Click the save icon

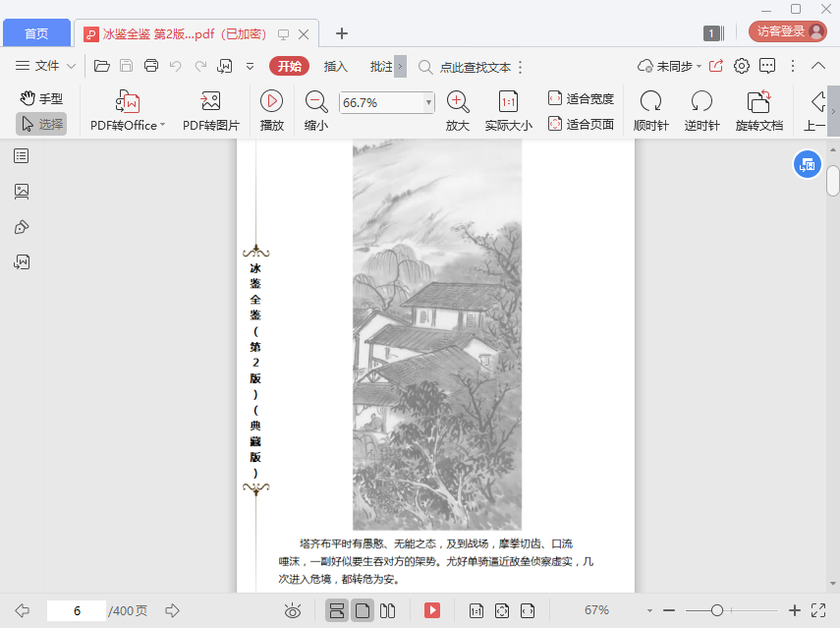click(x=127, y=66)
